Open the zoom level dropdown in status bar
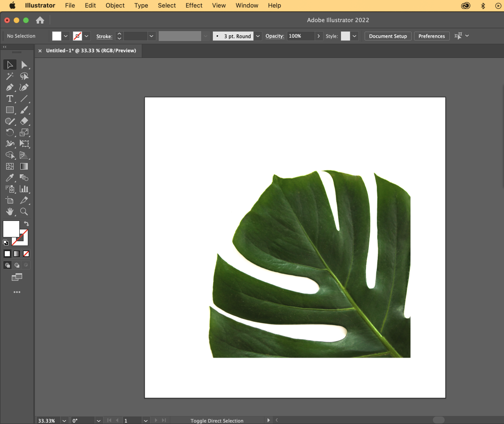This screenshot has height=424, width=504. pyautogui.click(x=64, y=420)
